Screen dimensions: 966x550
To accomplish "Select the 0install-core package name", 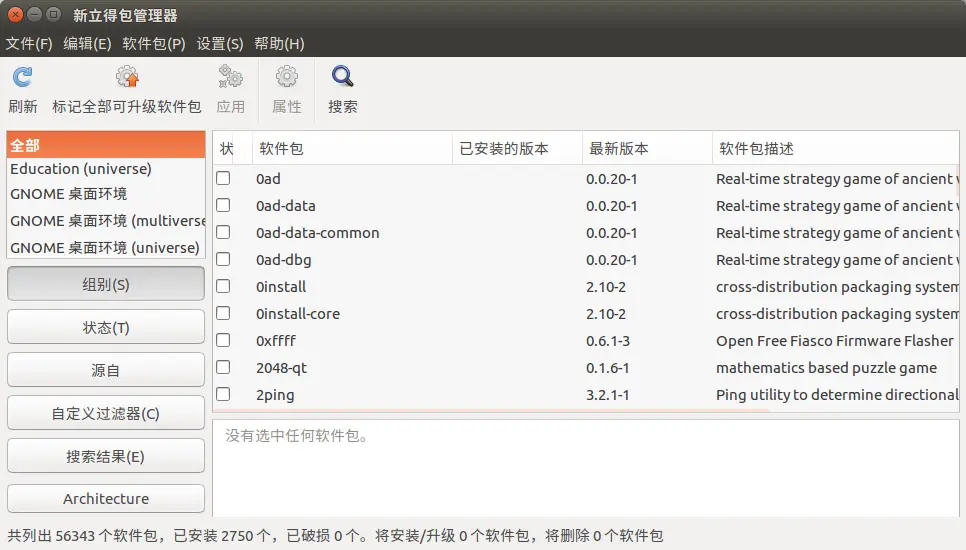I will pos(298,314).
